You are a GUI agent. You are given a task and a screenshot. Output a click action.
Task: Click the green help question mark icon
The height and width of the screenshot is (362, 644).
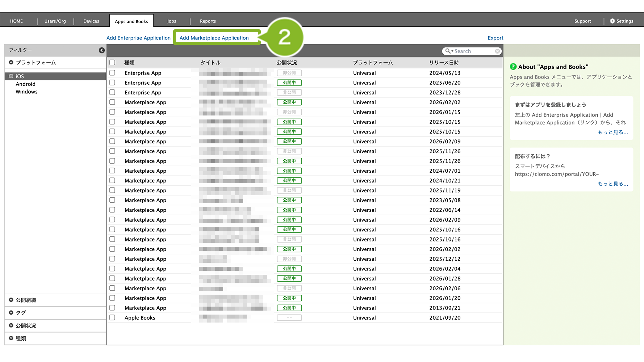[513, 67]
